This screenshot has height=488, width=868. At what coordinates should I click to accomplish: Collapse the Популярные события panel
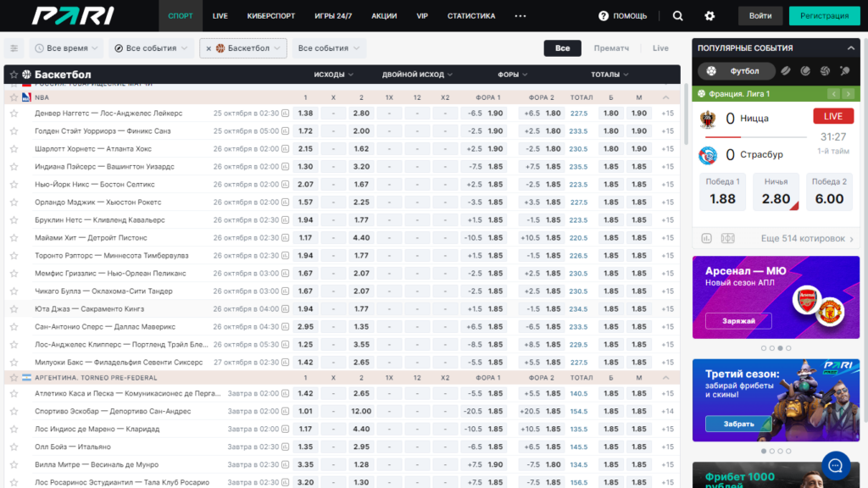(851, 48)
